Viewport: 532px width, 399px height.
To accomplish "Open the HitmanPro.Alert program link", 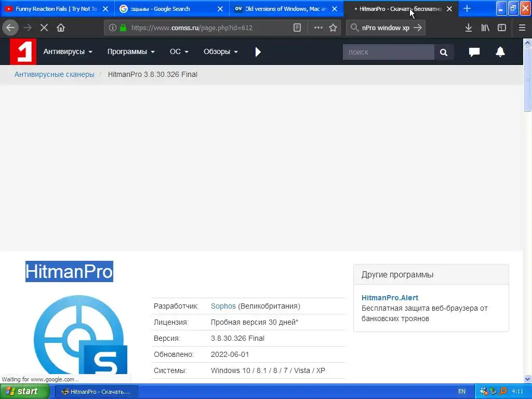I will 390,298.
